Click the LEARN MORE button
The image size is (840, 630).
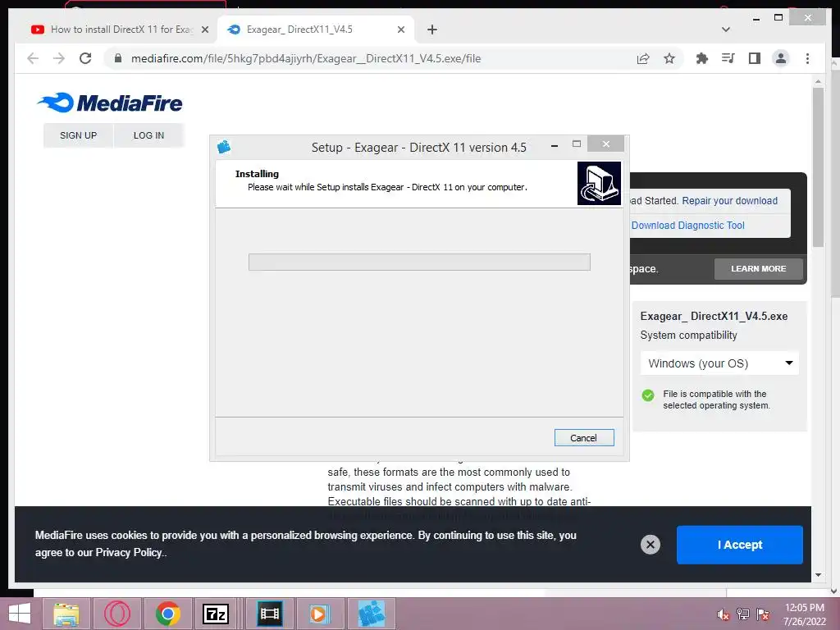pyautogui.click(x=759, y=269)
